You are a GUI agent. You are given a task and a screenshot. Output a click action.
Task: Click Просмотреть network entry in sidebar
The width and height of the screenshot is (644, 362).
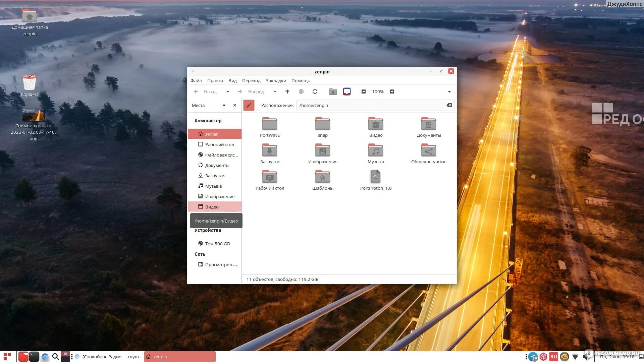coord(214,264)
